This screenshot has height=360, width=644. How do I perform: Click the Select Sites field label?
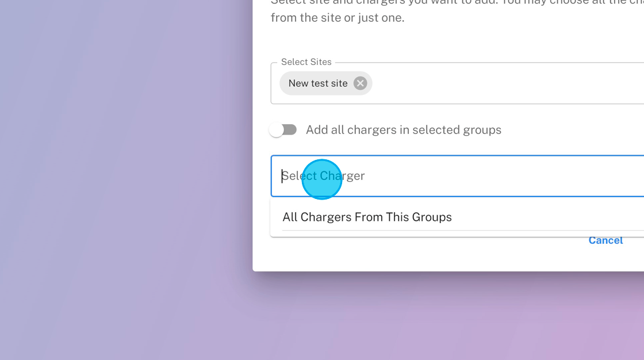pyautogui.click(x=306, y=62)
